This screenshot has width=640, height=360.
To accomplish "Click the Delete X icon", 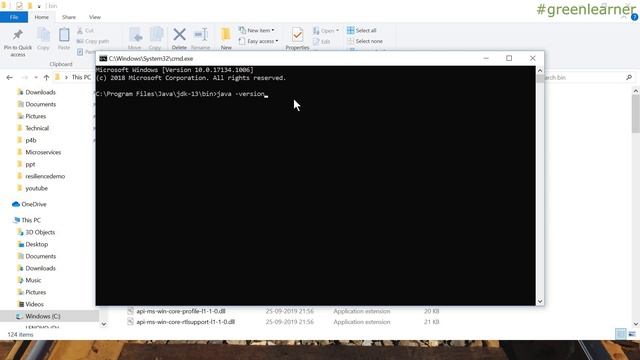I will tap(179, 35).
